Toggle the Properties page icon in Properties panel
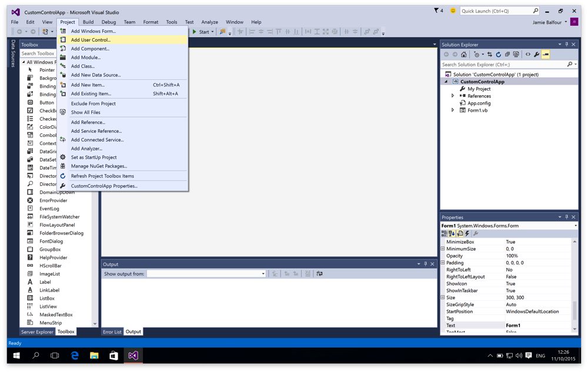588x372 pixels. (x=460, y=233)
